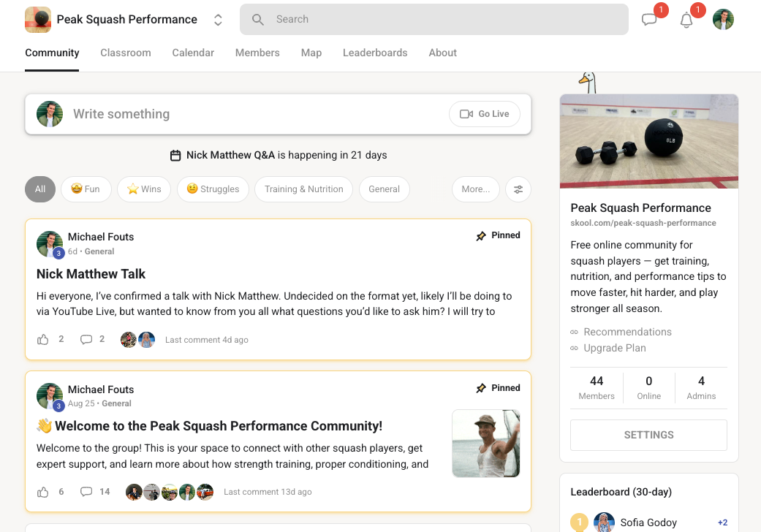Click Michael Fouts avatar on Welcome post
The height and width of the screenshot is (532, 761).
50,396
